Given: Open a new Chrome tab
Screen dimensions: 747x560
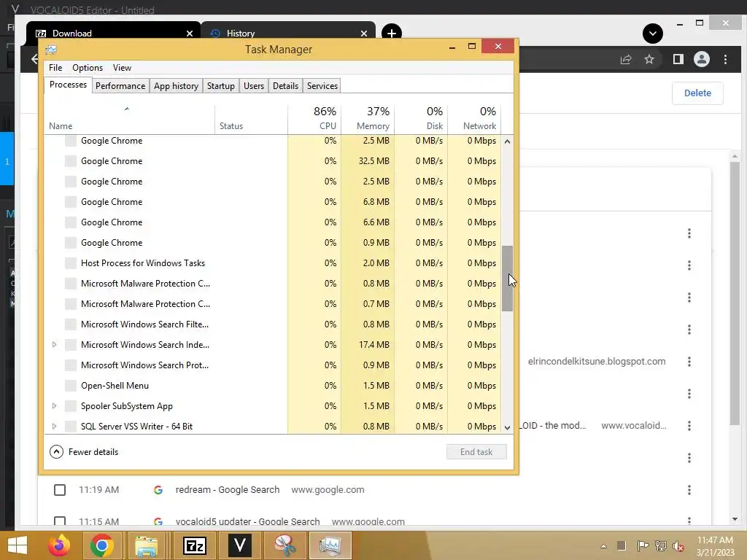Looking at the screenshot, I should [x=392, y=34].
